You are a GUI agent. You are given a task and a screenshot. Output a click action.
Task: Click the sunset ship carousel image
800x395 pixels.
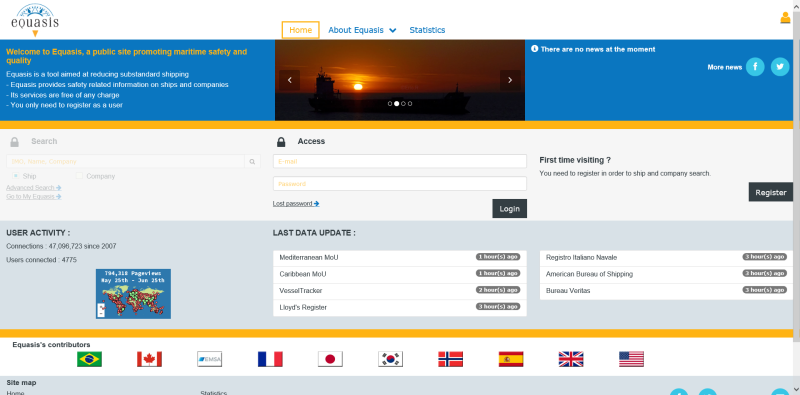click(400, 80)
